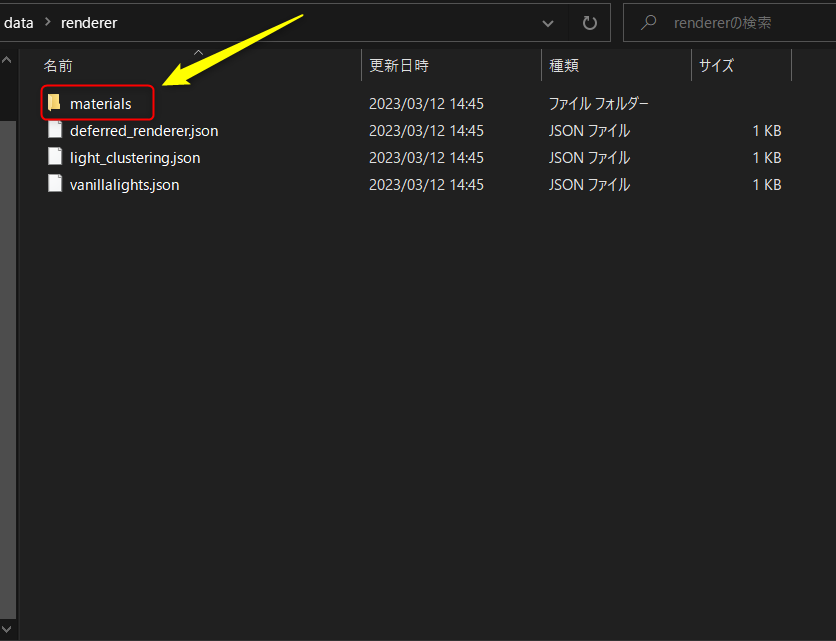Click the vanillalights.json file icon

pyautogui.click(x=54, y=184)
